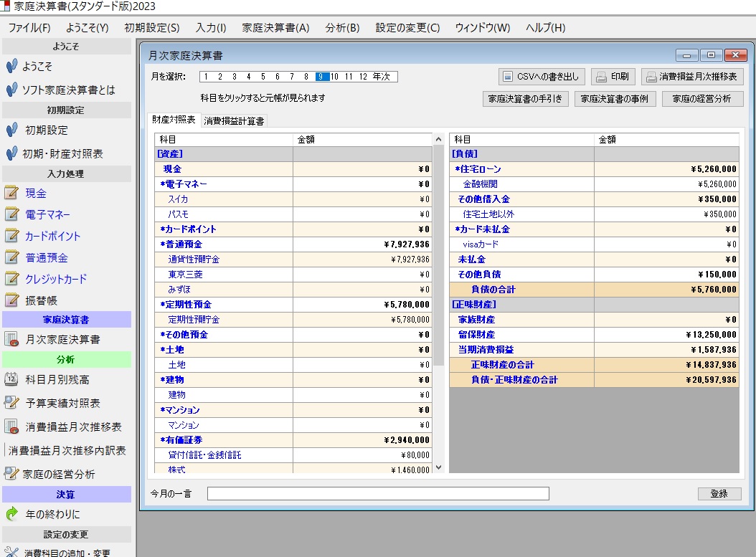
Task: Click the 今月の一言 text field
Action: click(378, 493)
